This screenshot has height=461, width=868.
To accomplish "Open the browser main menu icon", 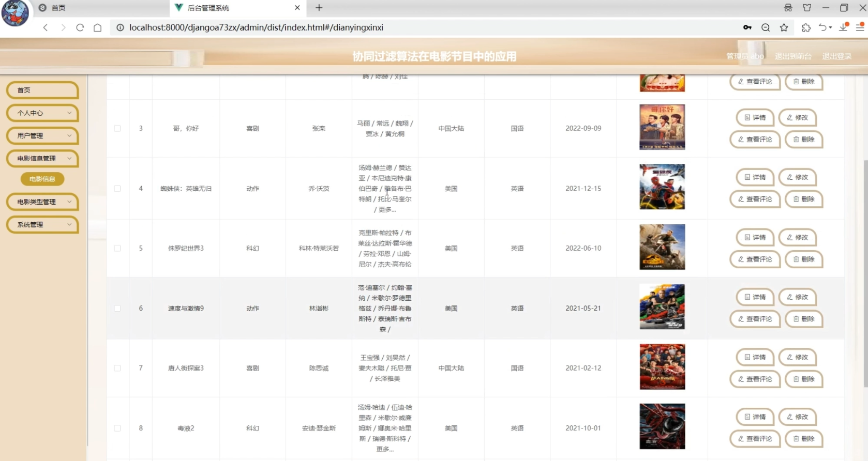I will pos(860,27).
